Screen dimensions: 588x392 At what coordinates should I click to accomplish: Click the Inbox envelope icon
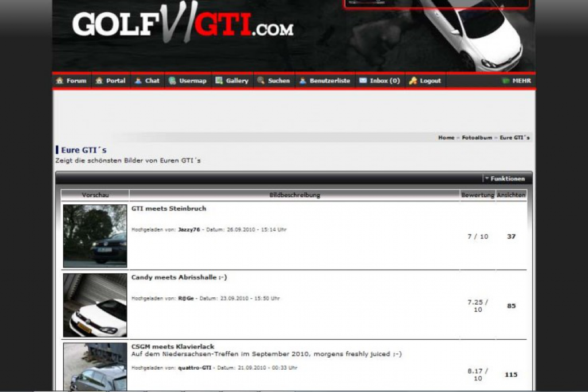pyautogui.click(x=363, y=81)
